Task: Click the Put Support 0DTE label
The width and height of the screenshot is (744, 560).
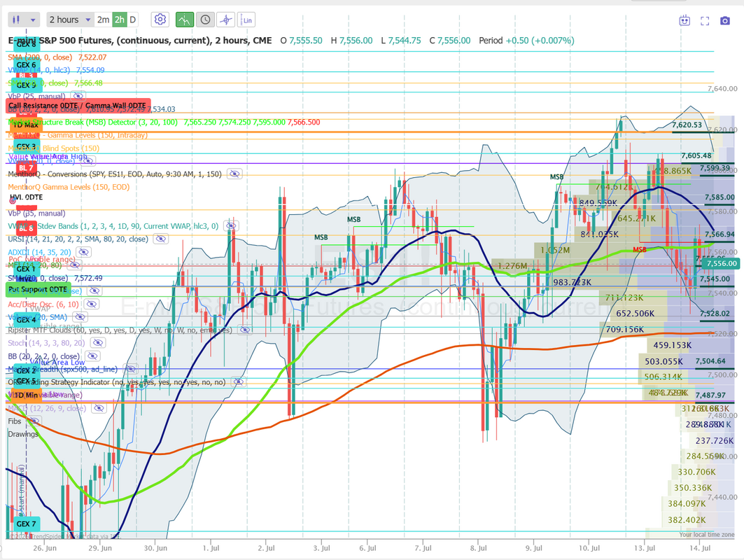Action: [38, 289]
